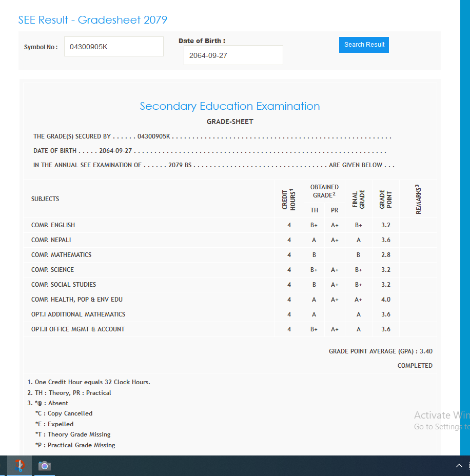Viewport: 470px width, 476px height.
Task: Select the COMP. ENGLISH subject row
Action: (53, 225)
